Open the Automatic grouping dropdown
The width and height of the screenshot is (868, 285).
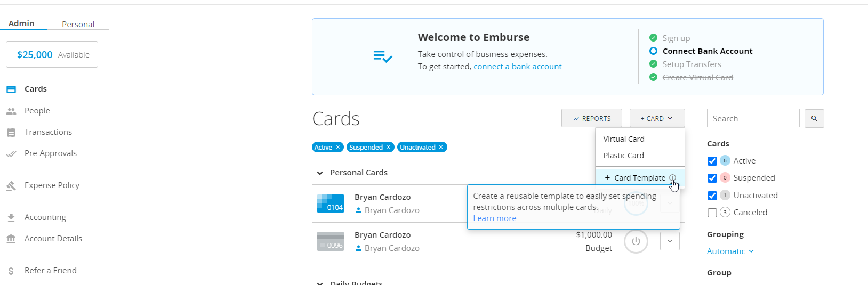tap(730, 251)
